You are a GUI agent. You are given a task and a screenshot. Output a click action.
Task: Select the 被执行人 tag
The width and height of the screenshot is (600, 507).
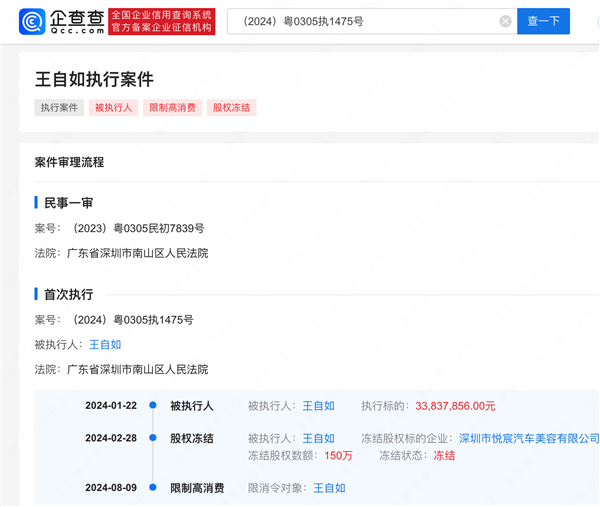[x=113, y=108]
